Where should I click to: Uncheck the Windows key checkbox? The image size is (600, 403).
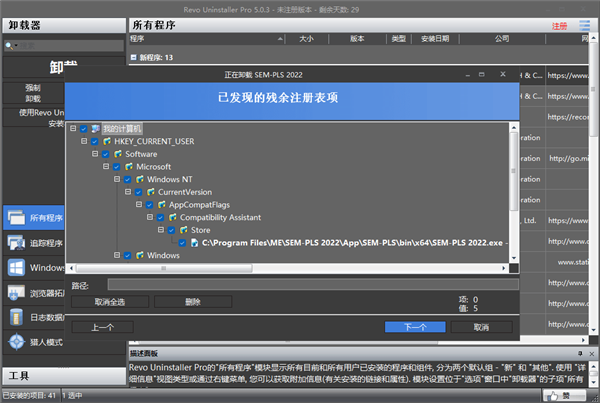[x=127, y=255]
